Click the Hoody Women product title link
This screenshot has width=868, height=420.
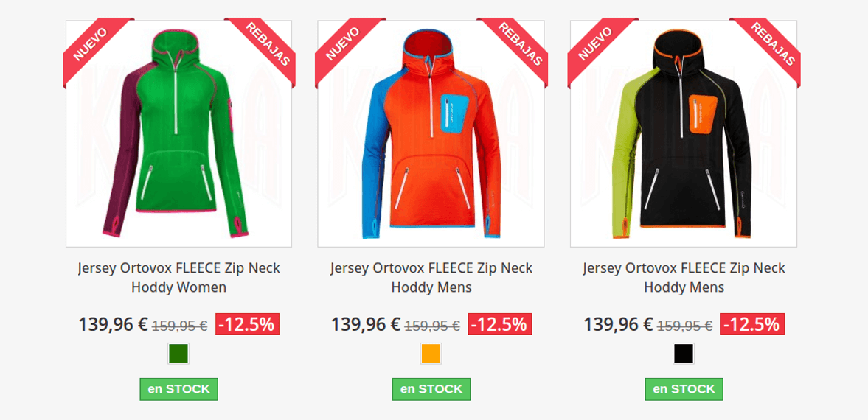point(178,278)
